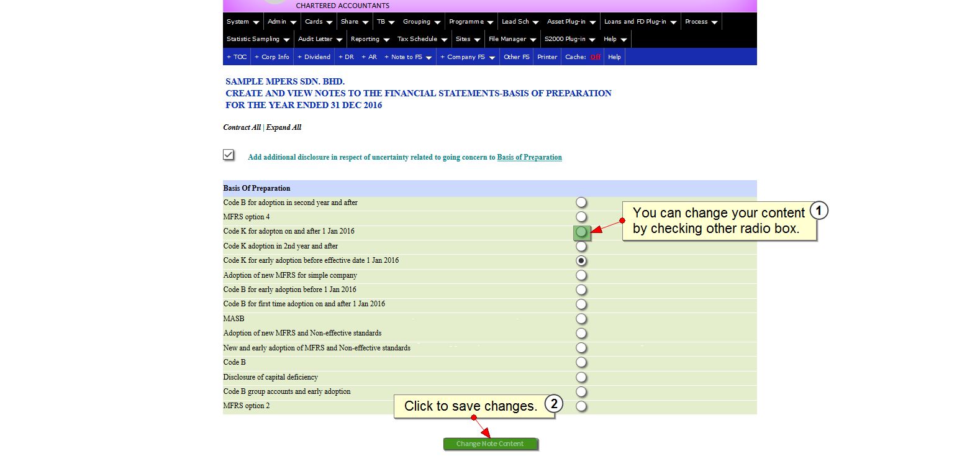Check the going concern disclosure checkbox

point(229,155)
